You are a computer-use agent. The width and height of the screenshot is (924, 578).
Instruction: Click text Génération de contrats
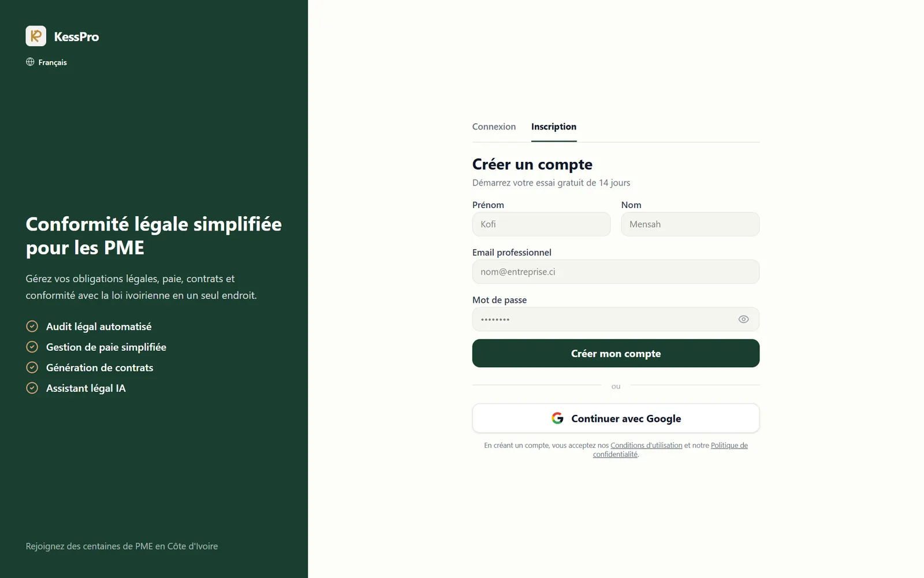pyautogui.click(x=99, y=368)
